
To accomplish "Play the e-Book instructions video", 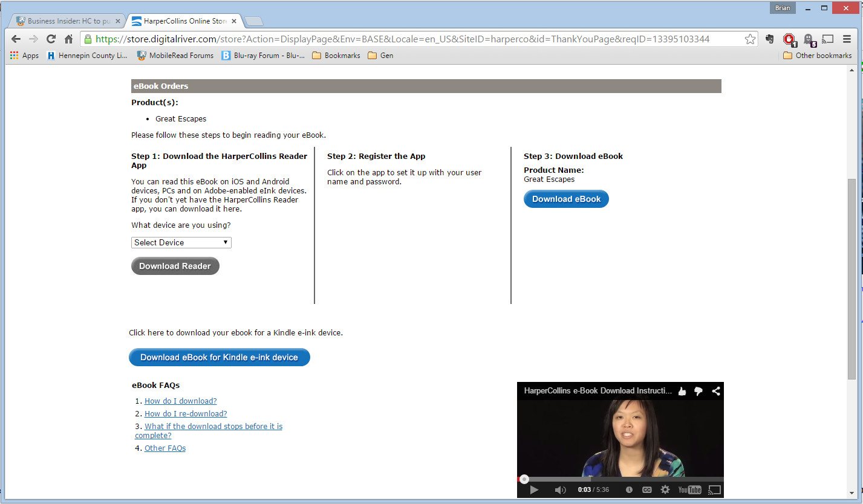I will [x=534, y=490].
